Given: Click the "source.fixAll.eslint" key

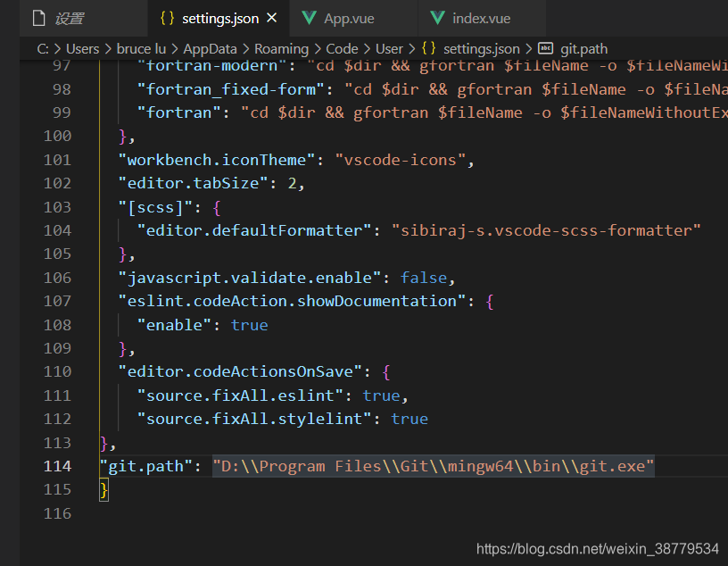Looking at the screenshot, I should pos(241,395).
